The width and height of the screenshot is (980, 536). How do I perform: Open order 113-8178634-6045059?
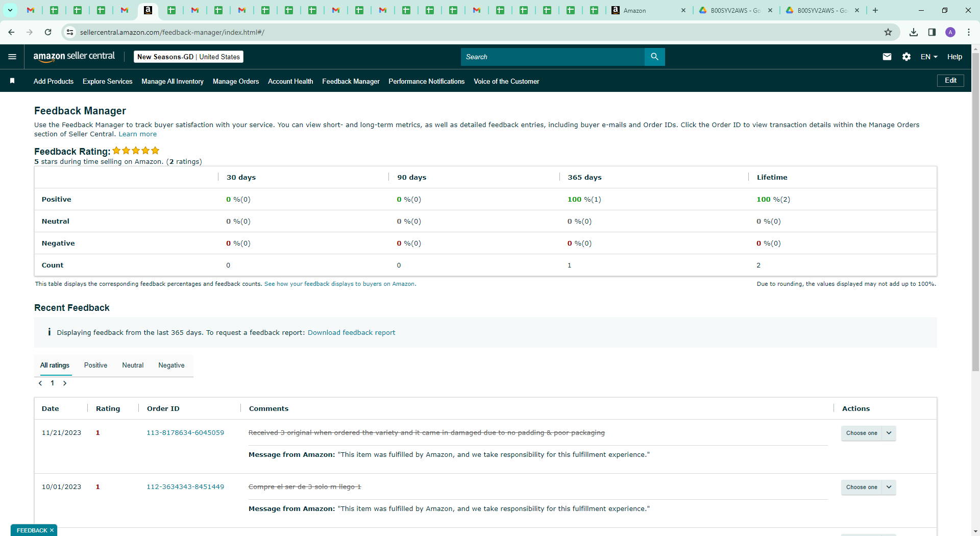click(x=185, y=432)
